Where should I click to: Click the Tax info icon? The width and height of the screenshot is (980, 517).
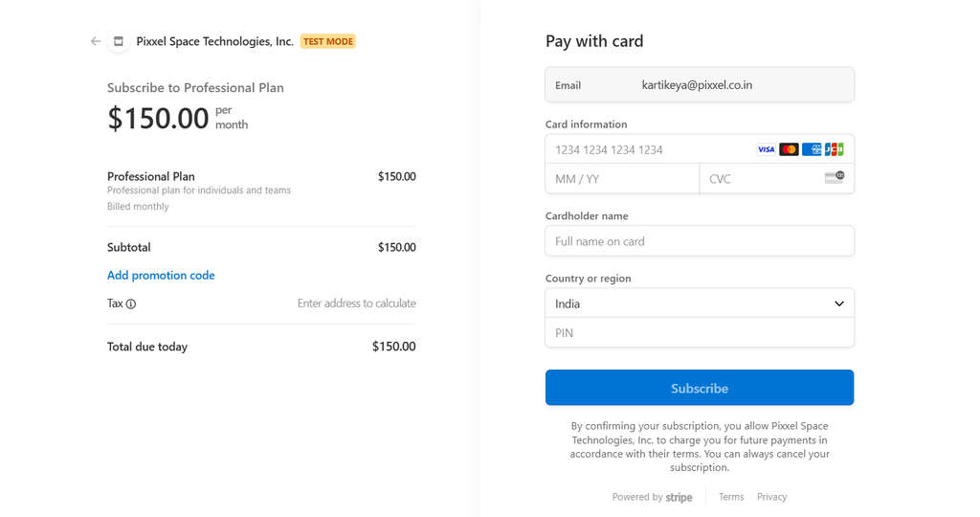point(130,303)
